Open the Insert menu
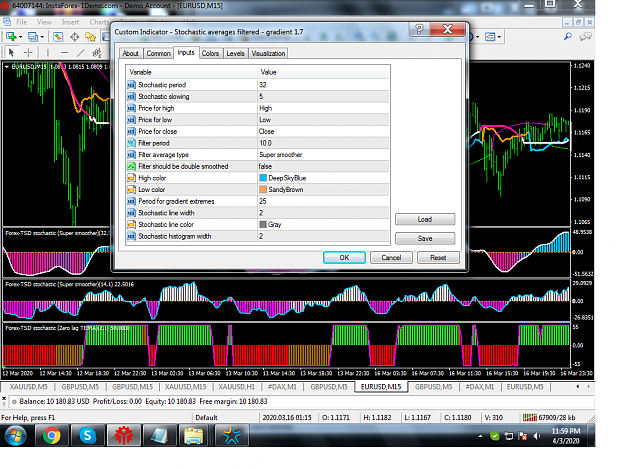625x469 pixels. (70, 22)
